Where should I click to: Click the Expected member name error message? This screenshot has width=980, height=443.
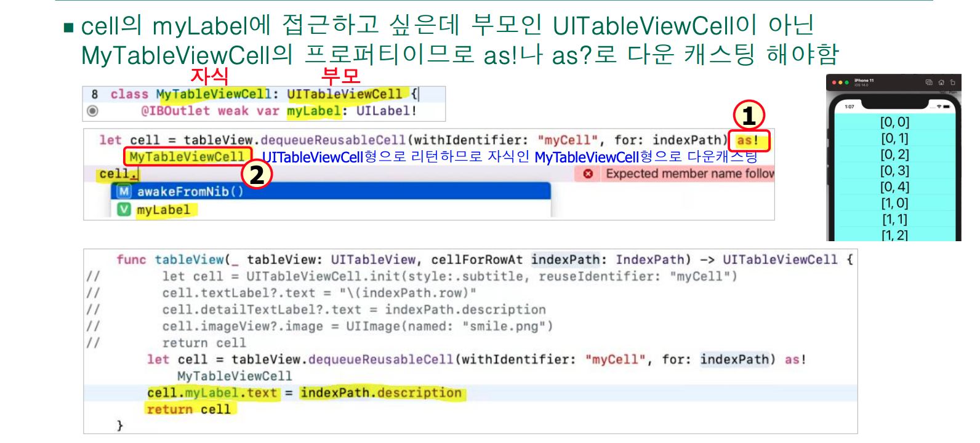(689, 174)
